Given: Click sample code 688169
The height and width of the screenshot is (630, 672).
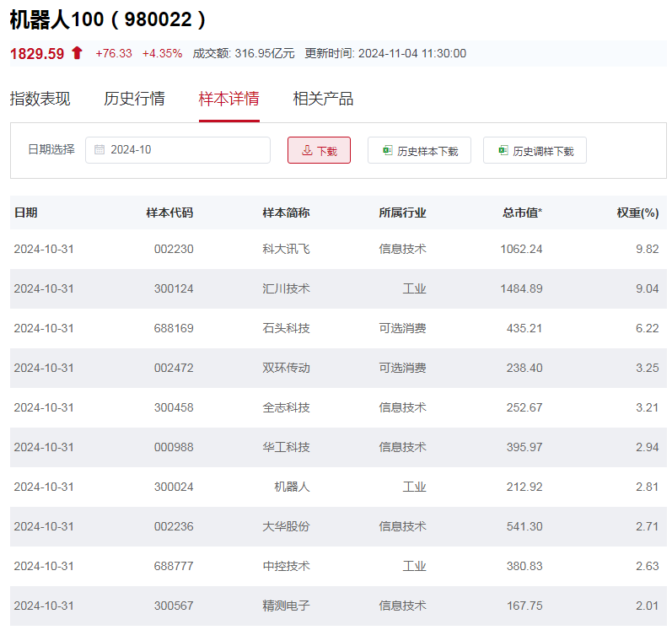Looking at the screenshot, I should 174,328.
